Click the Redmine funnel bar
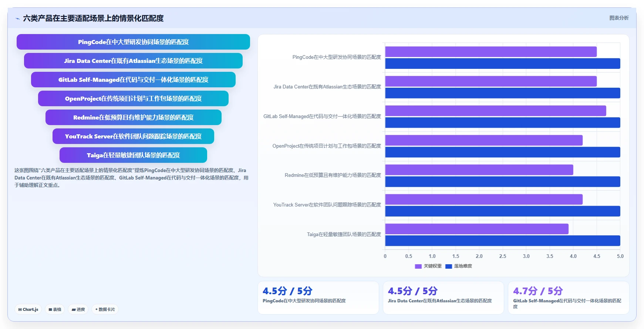 tap(133, 117)
